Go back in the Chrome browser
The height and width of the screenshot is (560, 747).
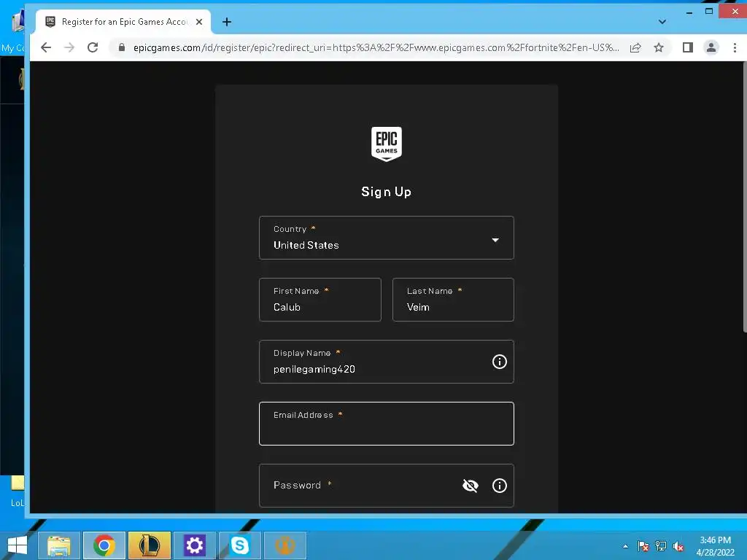pos(46,47)
